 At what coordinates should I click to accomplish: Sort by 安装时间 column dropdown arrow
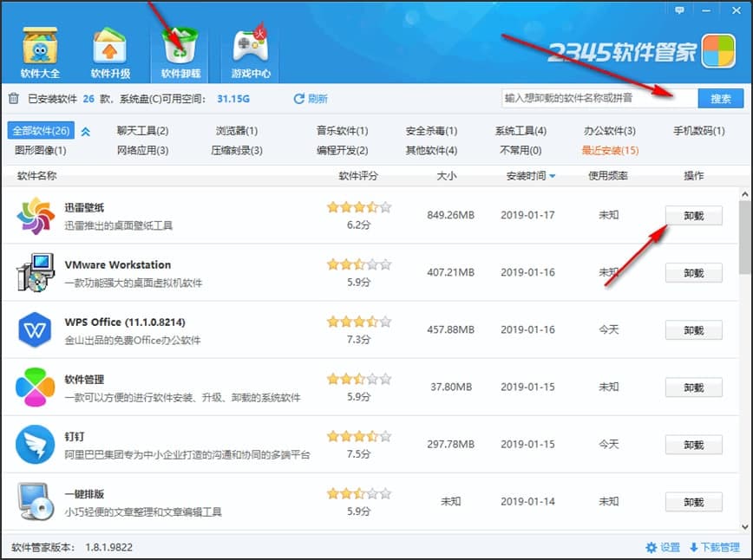click(552, 176)
